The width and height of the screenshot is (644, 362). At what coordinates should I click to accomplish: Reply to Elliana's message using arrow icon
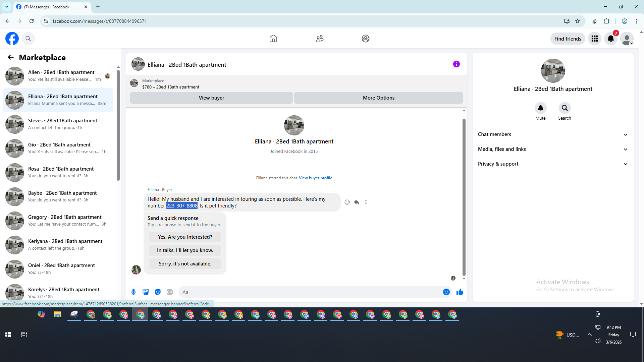tap(357, 202)
